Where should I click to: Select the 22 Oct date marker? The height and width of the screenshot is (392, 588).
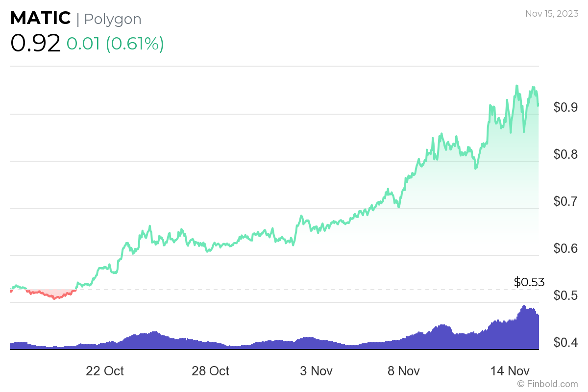(105, 371)
